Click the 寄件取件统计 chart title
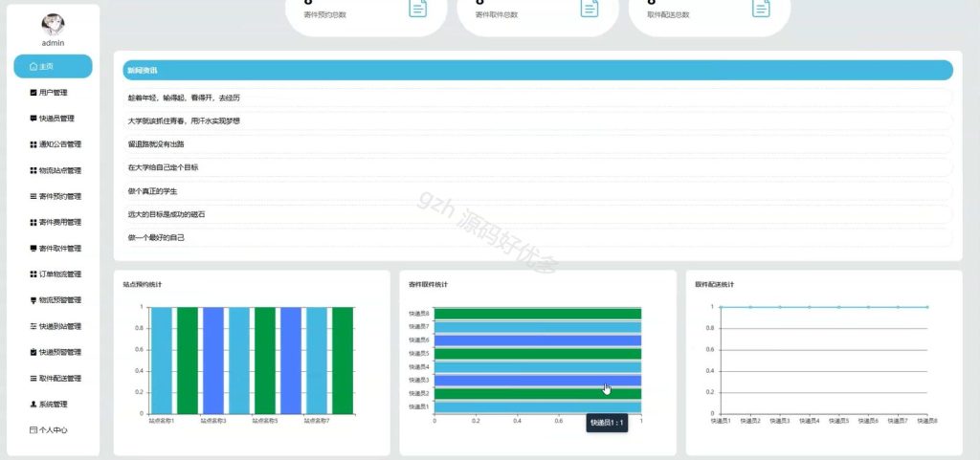The height and width of the screenshot is (460, 980). click(x=428, y=285)
